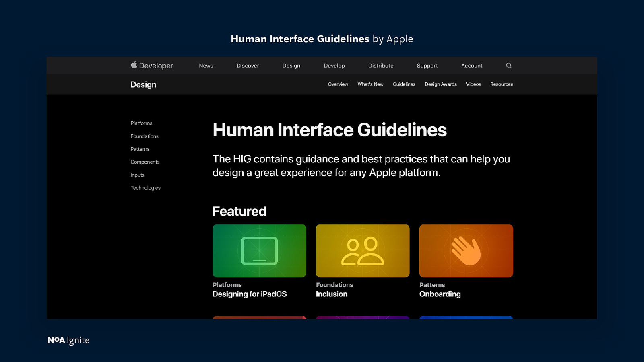The width and height of the screenshot is (644, 362).
Task: Click the Design section title
Action: pos(143,85)
